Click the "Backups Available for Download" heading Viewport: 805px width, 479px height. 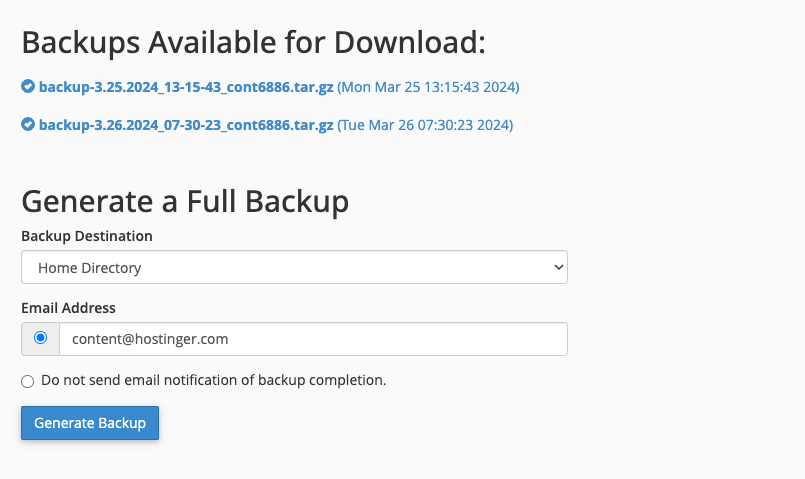pyautogui.click(x=253, y=43)
